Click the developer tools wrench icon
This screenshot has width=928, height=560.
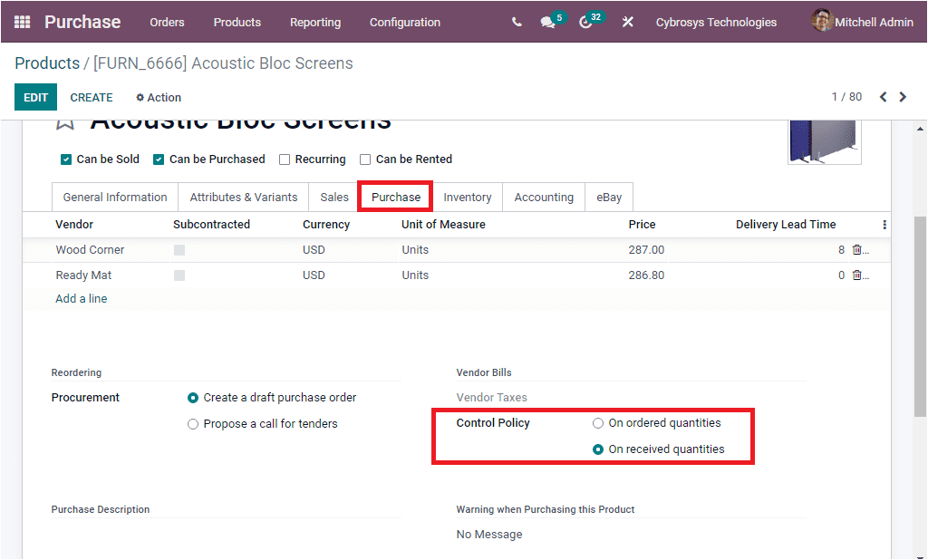627,22
